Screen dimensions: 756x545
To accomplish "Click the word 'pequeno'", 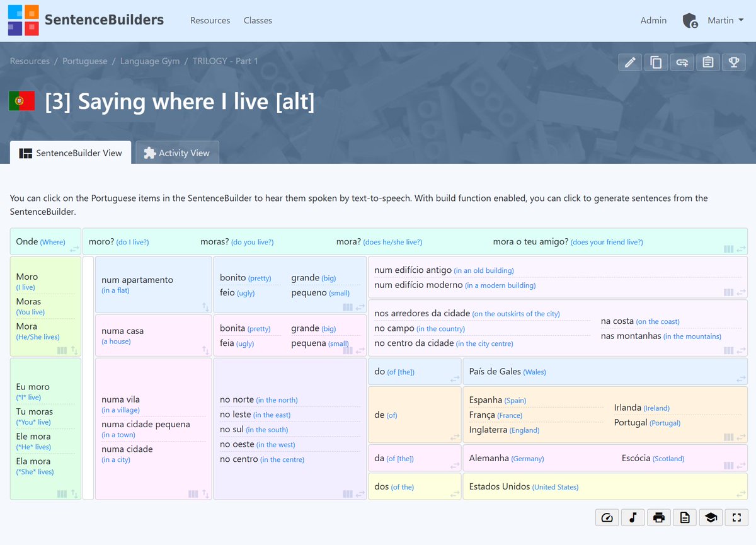I will 309,292.
